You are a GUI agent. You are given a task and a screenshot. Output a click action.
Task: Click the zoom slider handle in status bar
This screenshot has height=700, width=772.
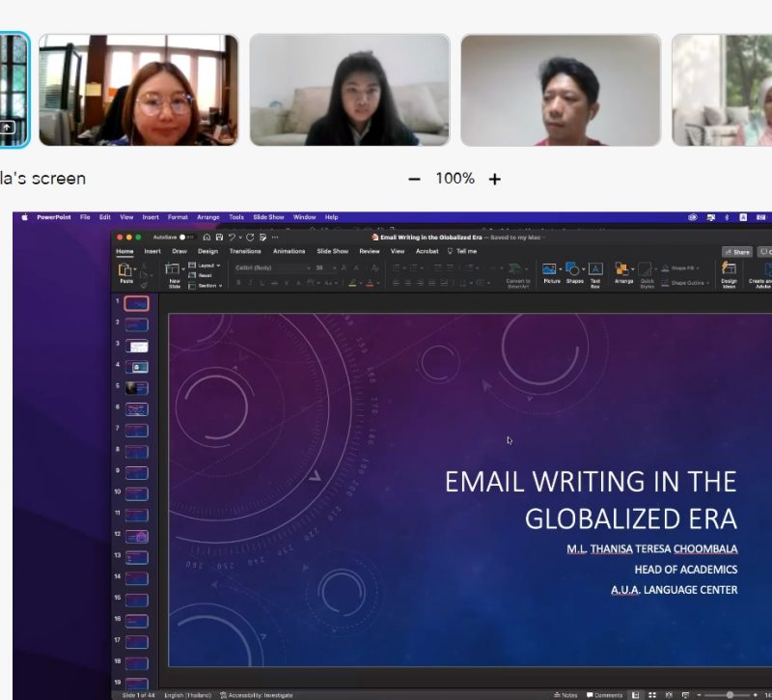pos(731,695)
